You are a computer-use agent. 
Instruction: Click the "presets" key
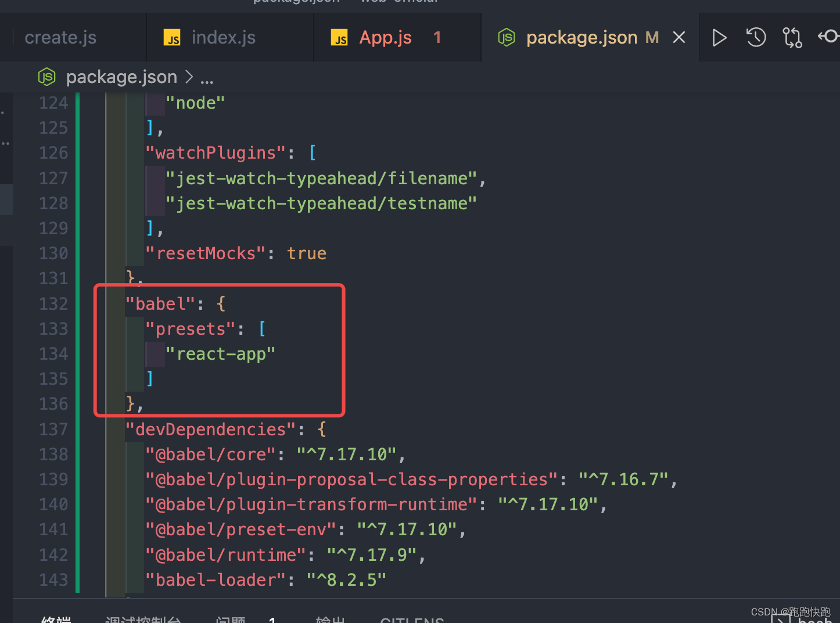pyautogui.click(x=191, y=329)
